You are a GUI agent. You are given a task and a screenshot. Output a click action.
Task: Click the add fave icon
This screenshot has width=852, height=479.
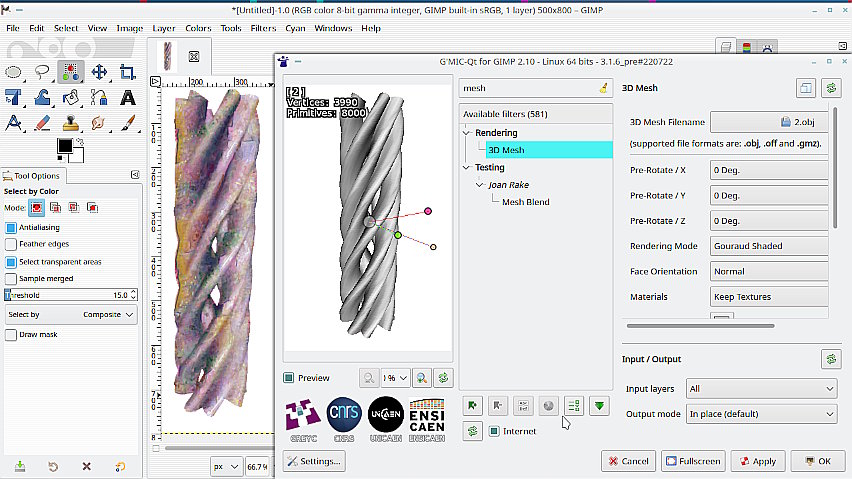pos(472,406)
